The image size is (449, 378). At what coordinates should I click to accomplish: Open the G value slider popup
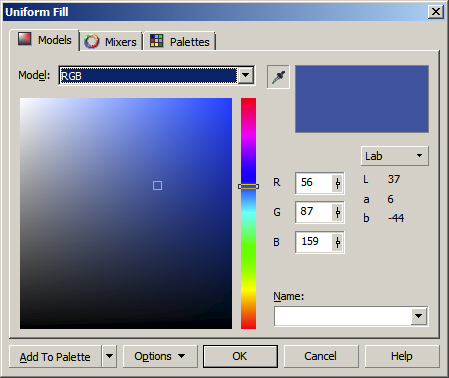click(x=338, y=212)
